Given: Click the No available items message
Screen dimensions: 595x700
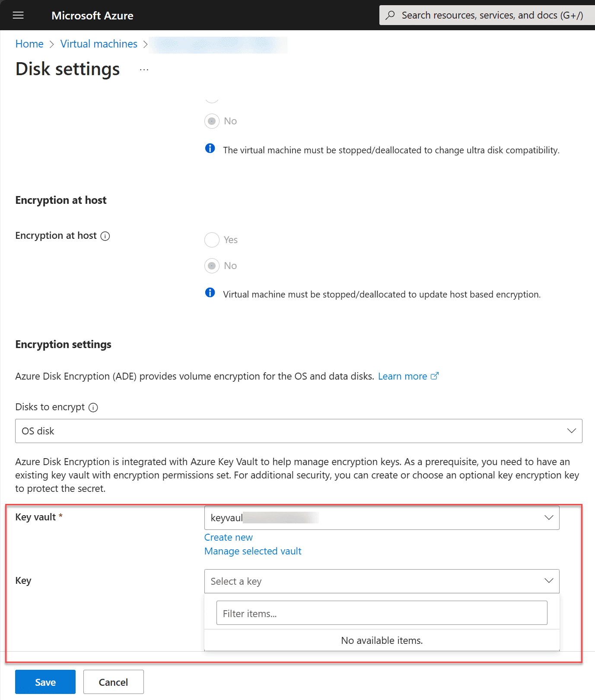Looking at the screenshot, I should (382, 640).
